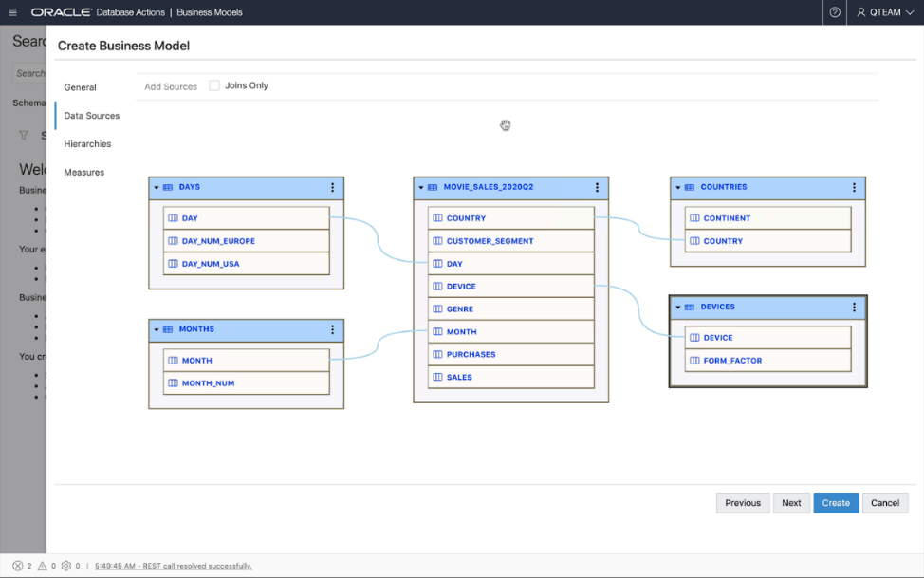Screen dimensions: 924x578
Task: Click the warning triangle status icon
Action: (41, 566)
